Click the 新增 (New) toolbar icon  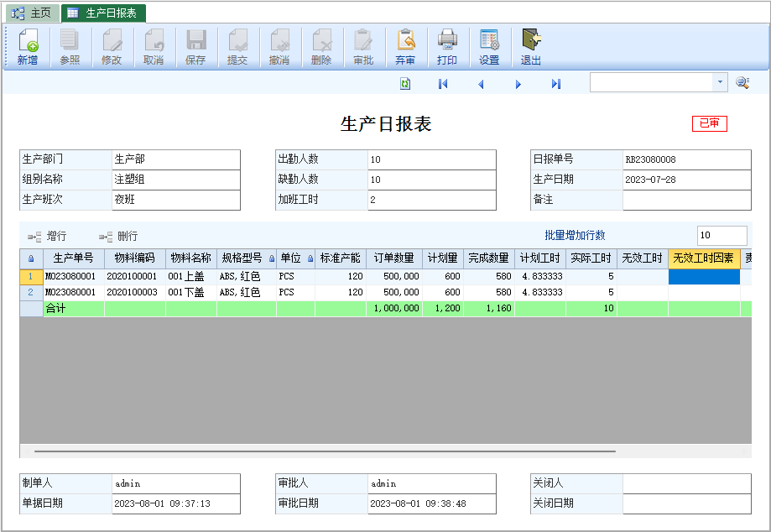28,47
